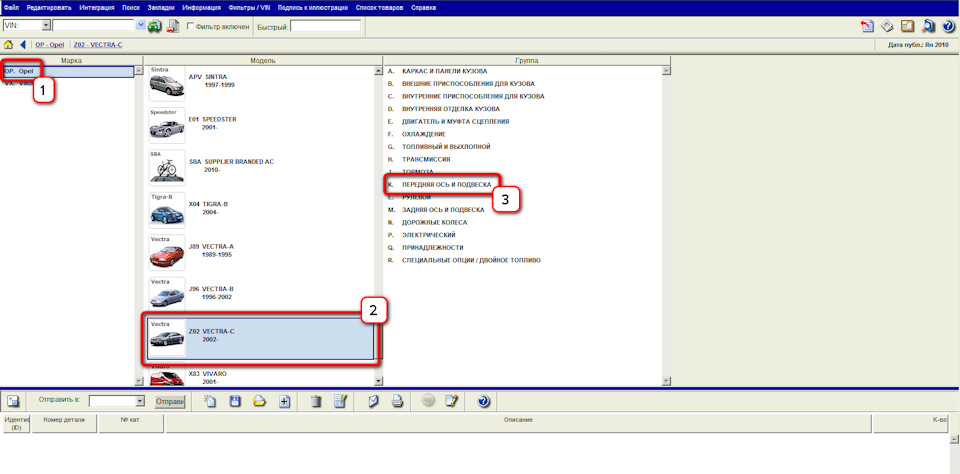Click the greyed round coin icon
Viewport: 960px width, 474px height.
(429, 402)
